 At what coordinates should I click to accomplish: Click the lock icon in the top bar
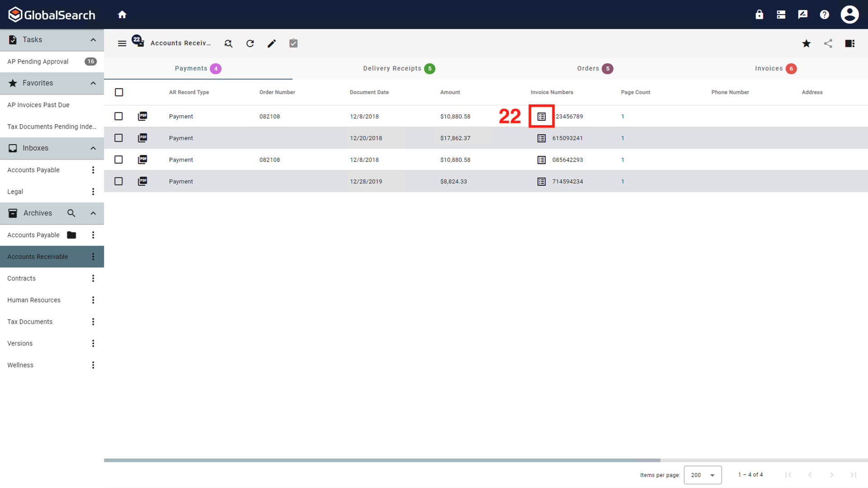(x=759, y=14)
